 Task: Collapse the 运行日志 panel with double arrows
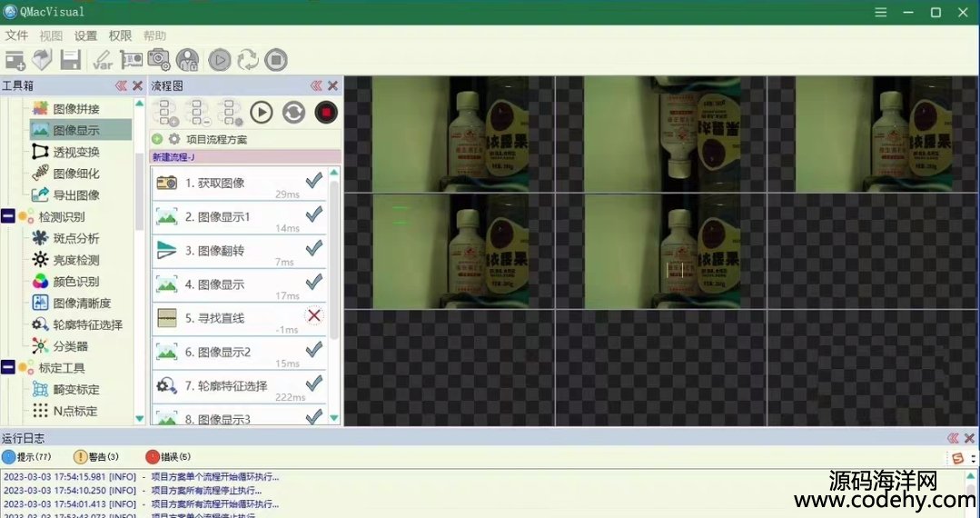pos(953,438)
